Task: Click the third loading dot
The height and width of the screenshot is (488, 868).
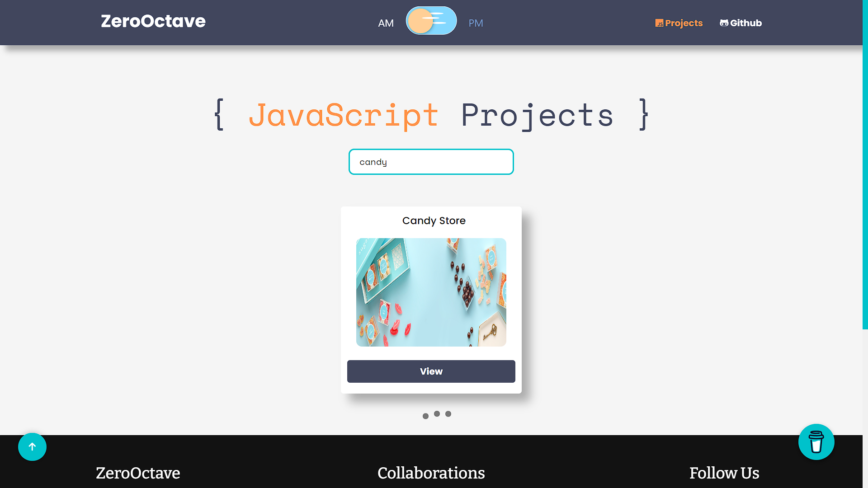Action: tap(448, 413)
